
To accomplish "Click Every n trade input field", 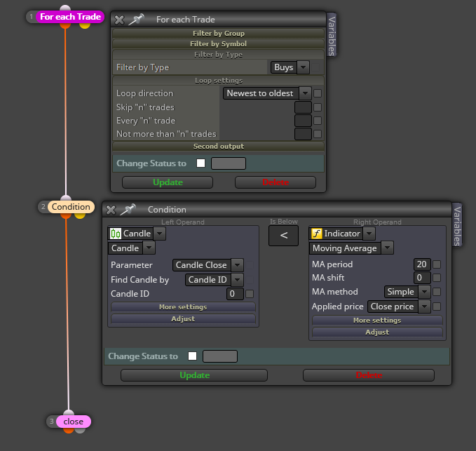I will [x=303, y=121].
